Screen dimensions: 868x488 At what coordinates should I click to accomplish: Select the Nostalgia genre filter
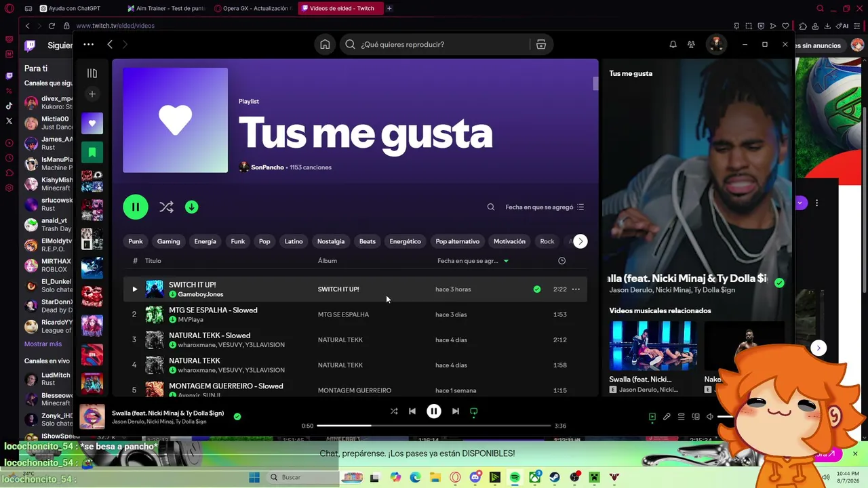331,241
